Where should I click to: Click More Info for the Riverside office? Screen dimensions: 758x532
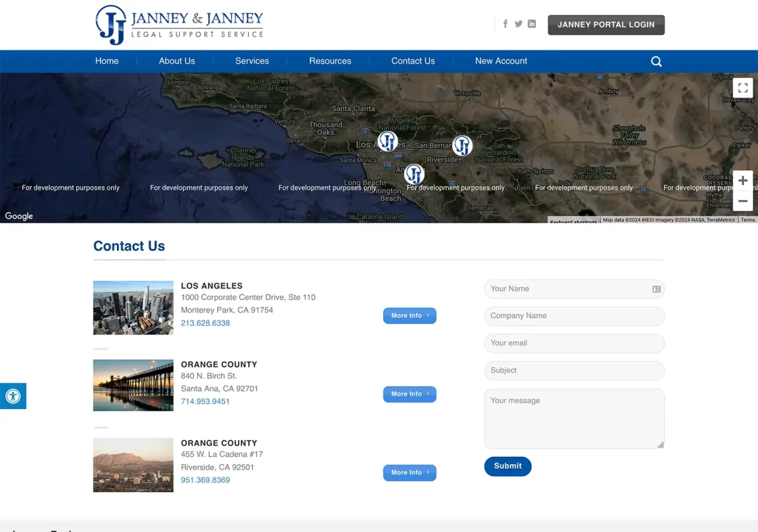[409, 473]
